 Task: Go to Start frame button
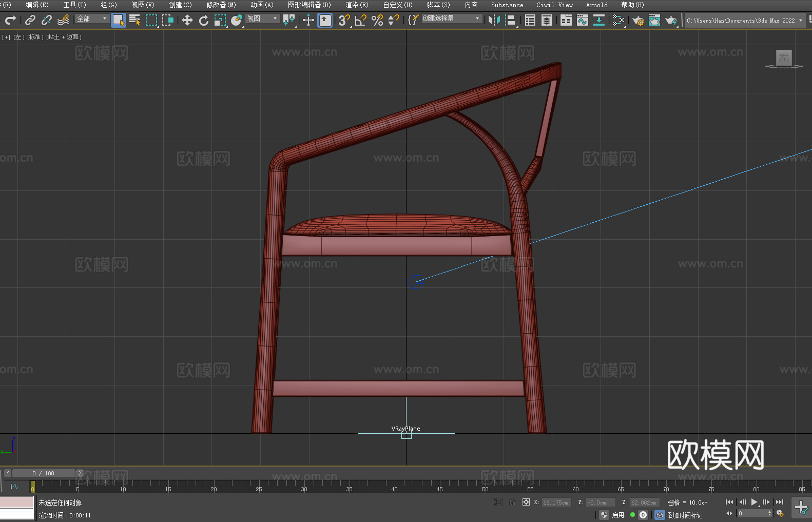(x=729, y=502)
